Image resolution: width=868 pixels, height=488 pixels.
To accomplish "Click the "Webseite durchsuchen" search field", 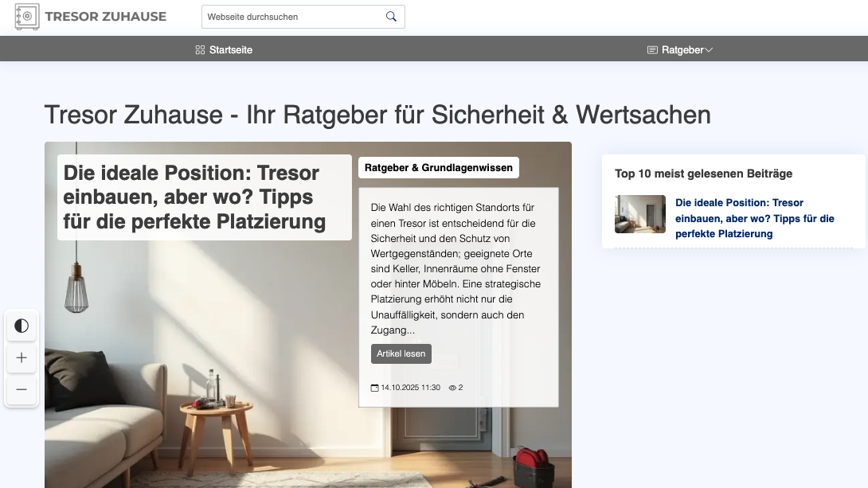I will coord(291,17).
